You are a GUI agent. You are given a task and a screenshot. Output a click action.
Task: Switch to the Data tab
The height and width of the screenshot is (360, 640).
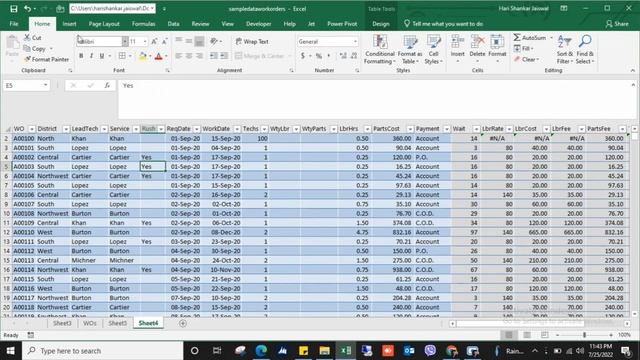(173, 24)
